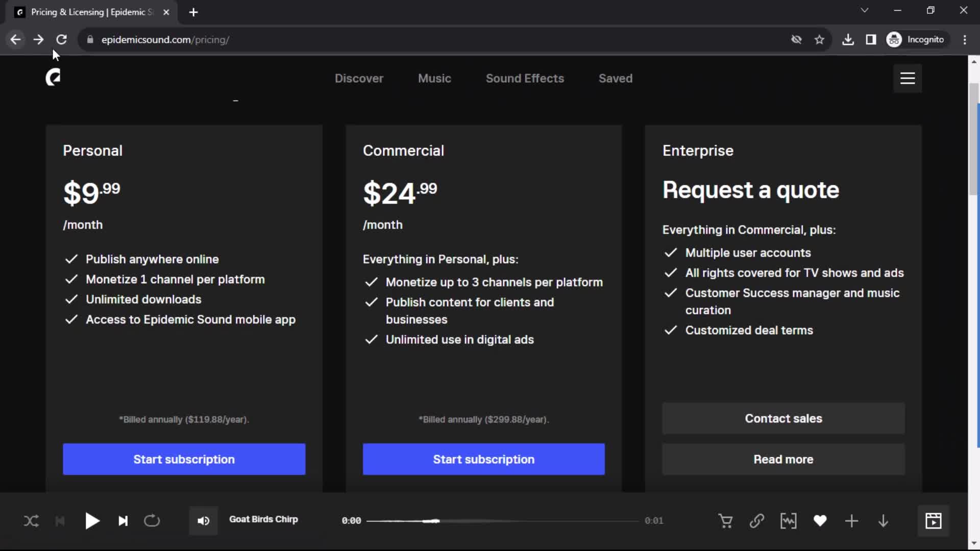Open the Sound Effects nav item
Image resolution: width=980 pixels, height=551 pixels.
click(x=525, y=79)
